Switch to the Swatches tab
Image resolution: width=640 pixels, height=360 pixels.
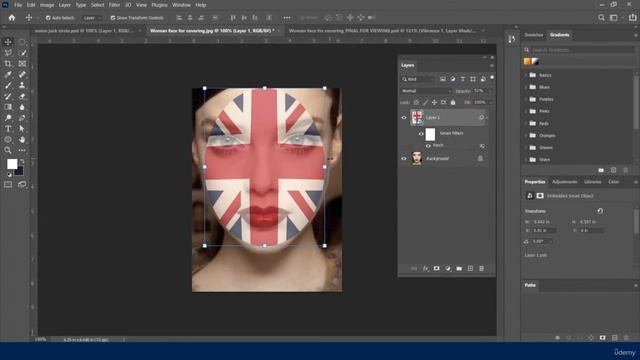click(x=534, y=35)
